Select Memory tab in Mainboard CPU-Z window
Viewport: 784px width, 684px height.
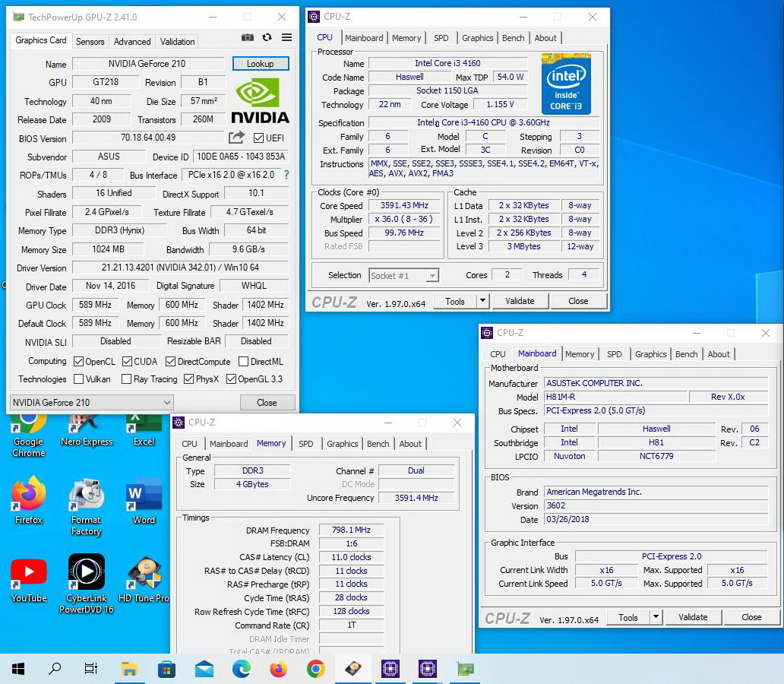[x=580, y=354]
